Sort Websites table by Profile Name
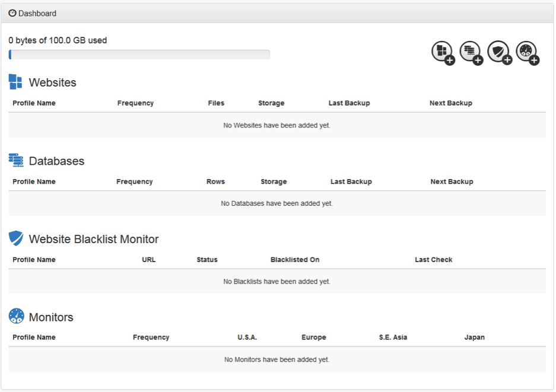Viewport: 556px width, 392px height. (34, 103)
